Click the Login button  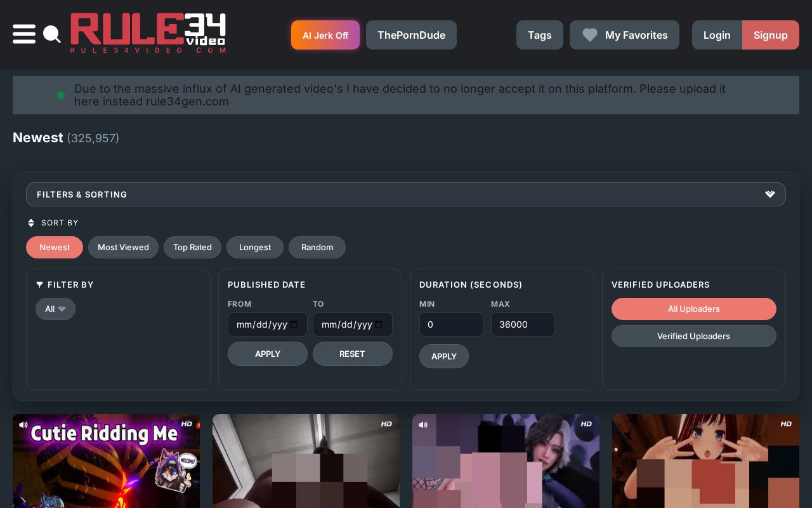[717, 35]
